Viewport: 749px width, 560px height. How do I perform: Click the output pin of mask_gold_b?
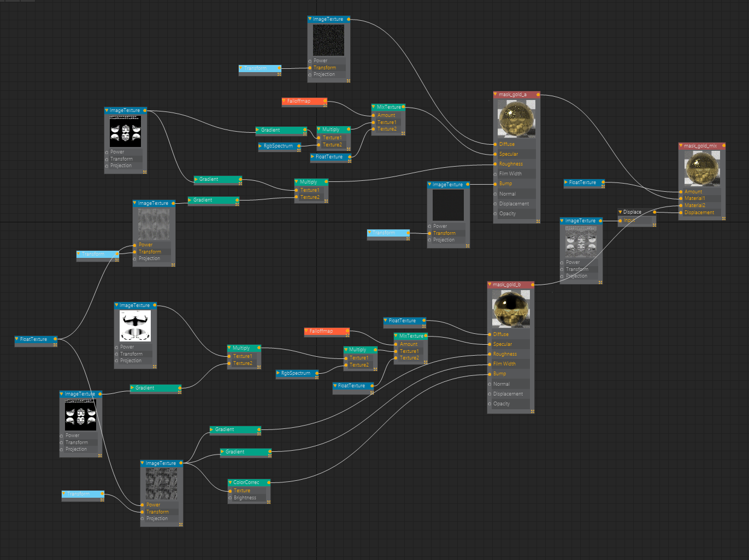(532, 285)
